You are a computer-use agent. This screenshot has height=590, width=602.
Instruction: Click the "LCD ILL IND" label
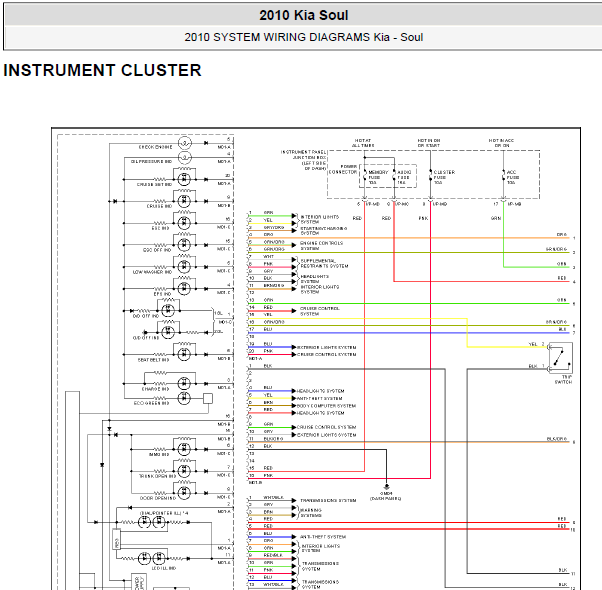164,568
